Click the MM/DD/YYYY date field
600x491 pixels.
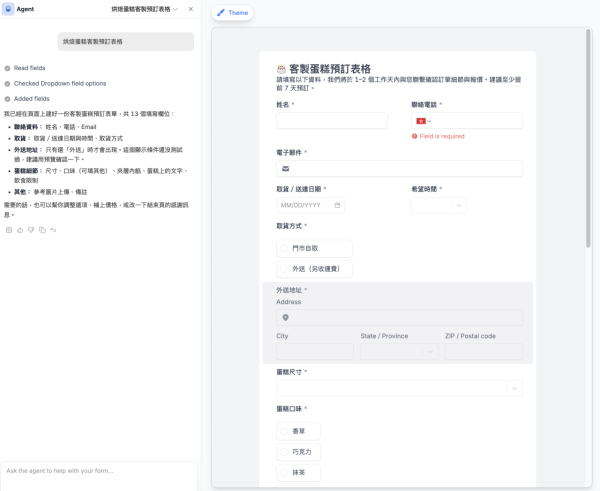point(310,205)
